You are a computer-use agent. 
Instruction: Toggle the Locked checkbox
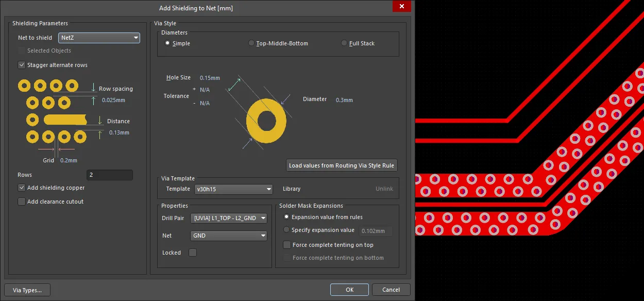pos(193,253)
